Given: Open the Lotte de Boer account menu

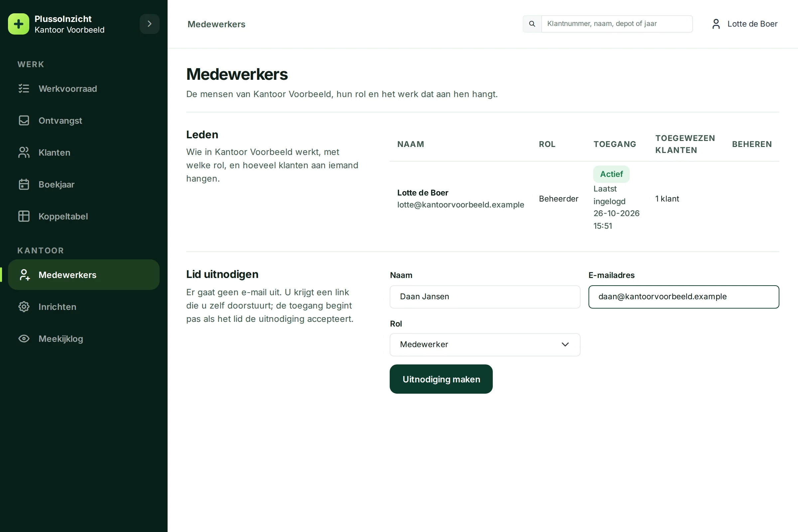Looking at the screenshot, I should point(745,24).
